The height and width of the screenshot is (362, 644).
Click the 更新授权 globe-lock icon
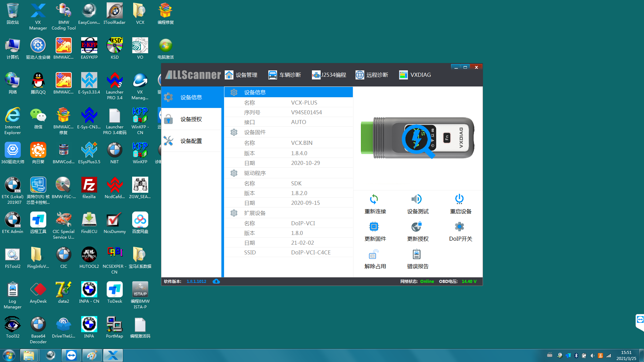[x=417, y=227]
